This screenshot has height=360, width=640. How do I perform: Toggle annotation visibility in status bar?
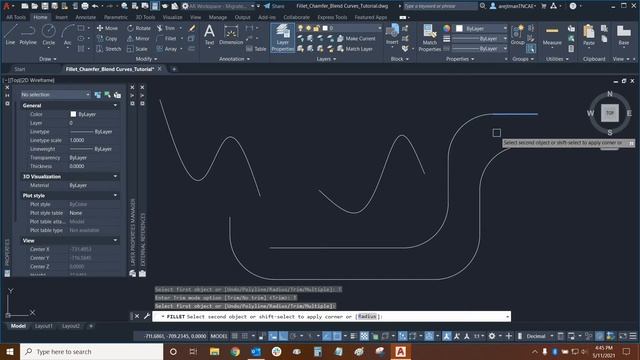tap(447, 336)
